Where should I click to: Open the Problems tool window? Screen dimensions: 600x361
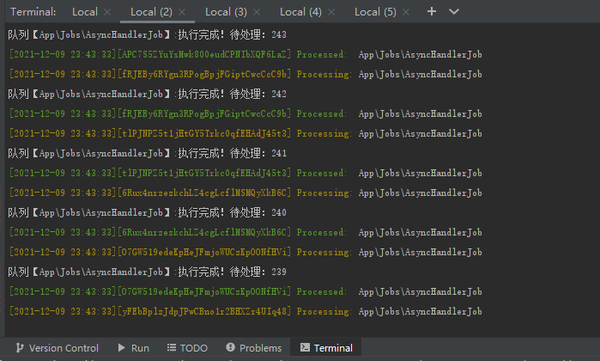pyautogui.click(x=253, y=348)
